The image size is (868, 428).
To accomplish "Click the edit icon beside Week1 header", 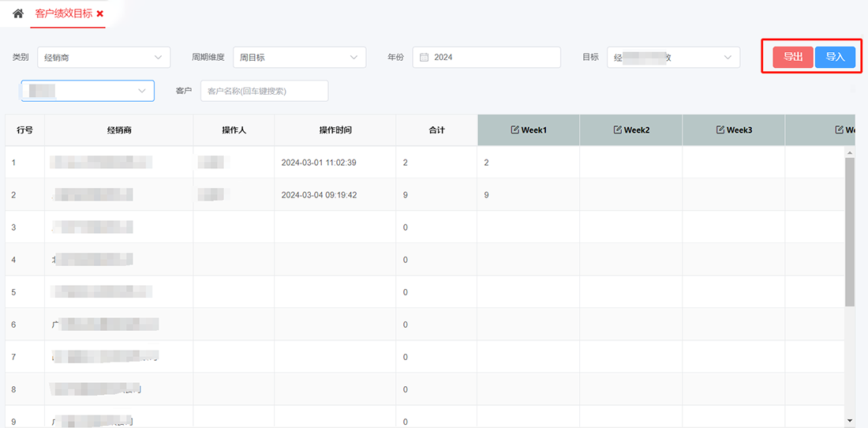I will (515, 130).
